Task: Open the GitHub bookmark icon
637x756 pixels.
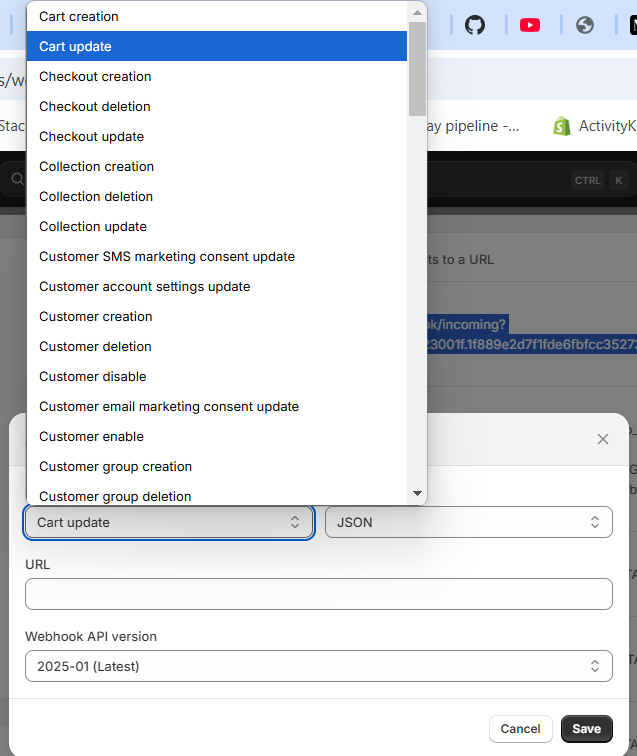Action: click(474, 25)
